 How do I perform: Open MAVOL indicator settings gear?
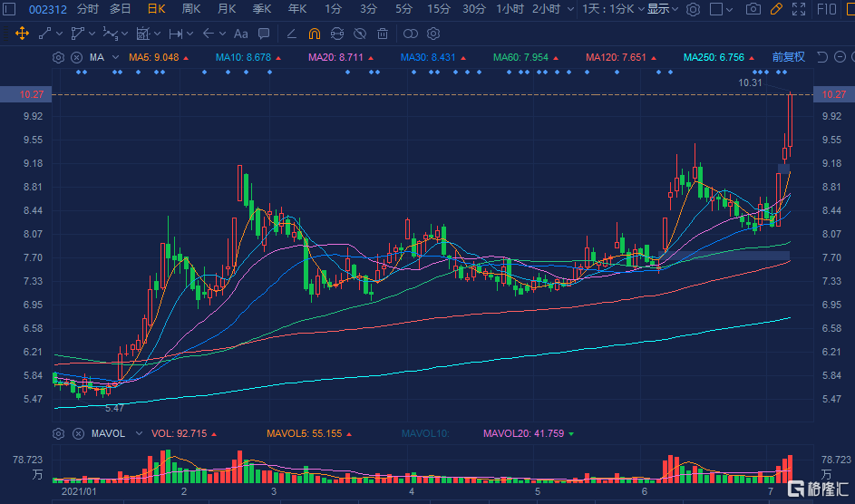coord(58,433)
